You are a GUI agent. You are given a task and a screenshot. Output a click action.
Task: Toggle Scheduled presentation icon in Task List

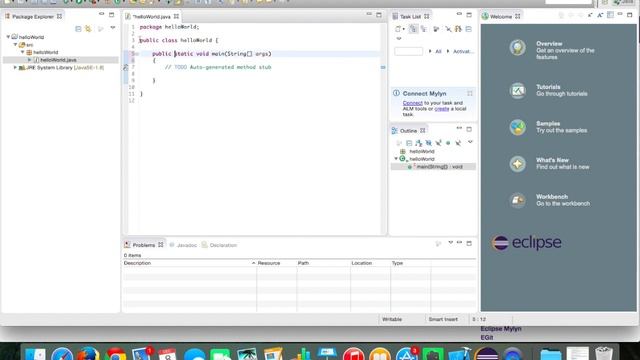(x=424, y=29)
